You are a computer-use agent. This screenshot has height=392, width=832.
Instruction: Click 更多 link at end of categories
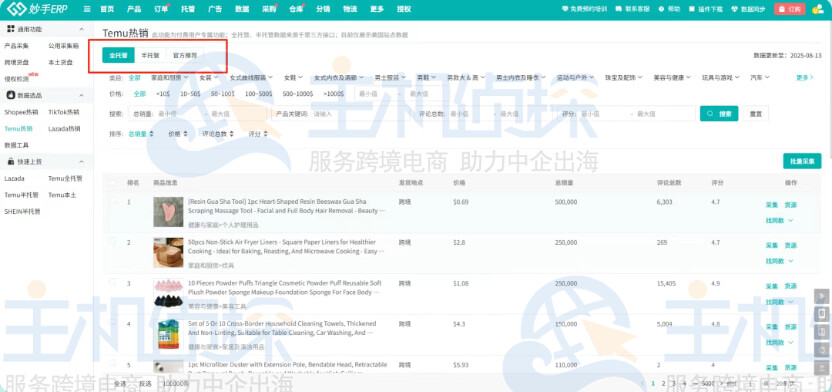(x=805, y=77)
